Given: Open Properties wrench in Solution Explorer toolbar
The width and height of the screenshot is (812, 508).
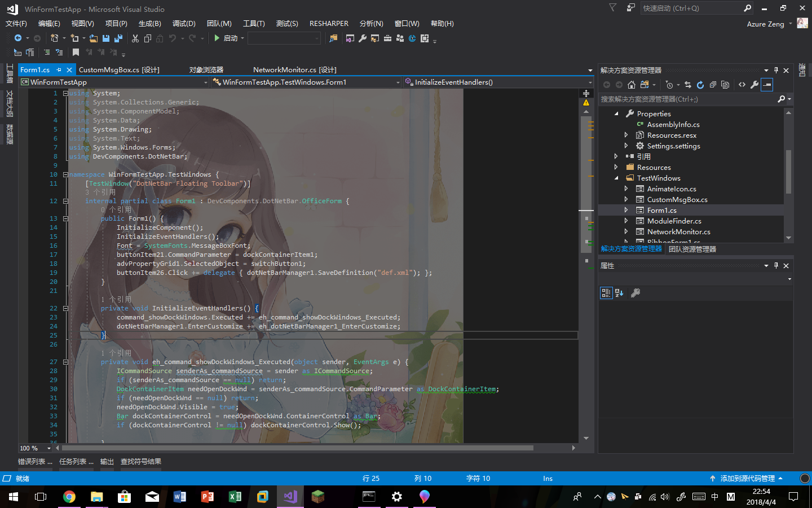Looking at the screenshot, I should pos(754,85).
